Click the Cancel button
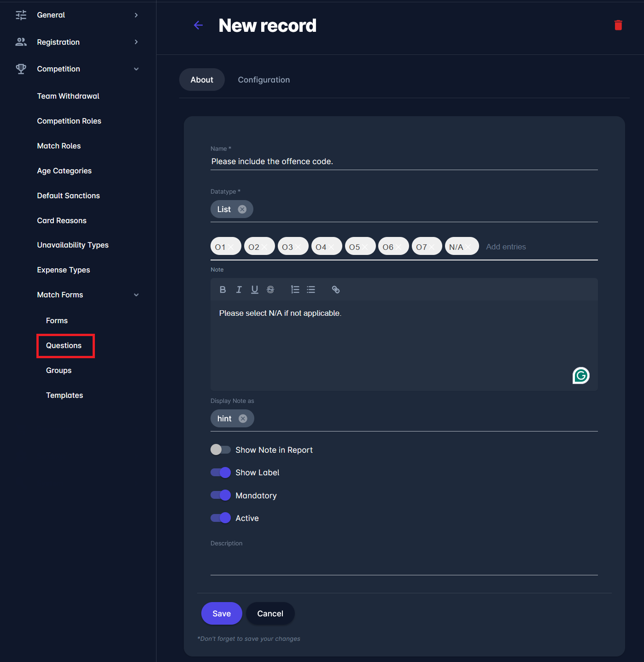This screenshot has height=662, width=644. pos(270,613)
